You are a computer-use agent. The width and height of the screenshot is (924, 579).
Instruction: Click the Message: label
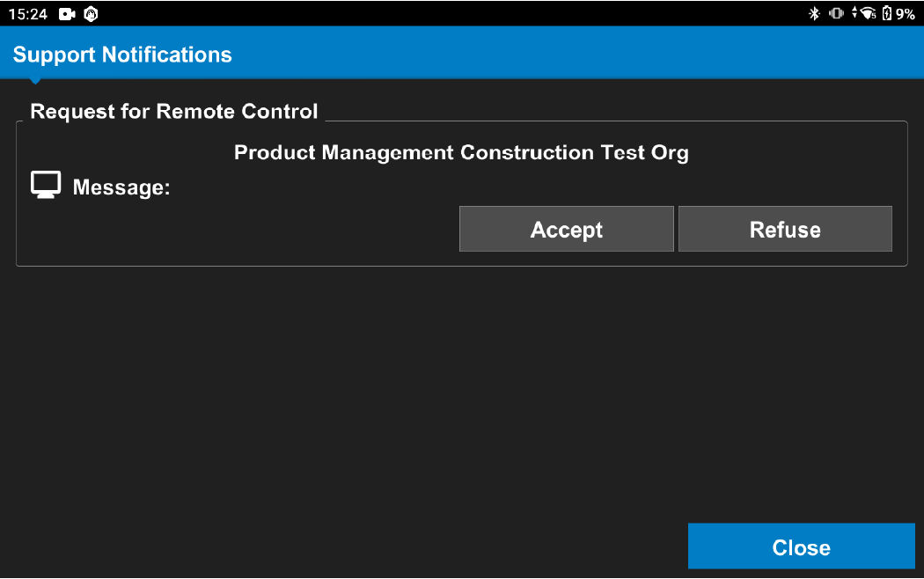[x=121, y=187]
